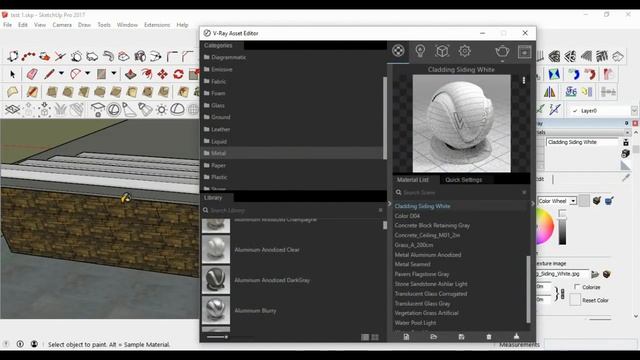
Task: Enable the Colorize checkbox
Action: (x=577, y=287)
